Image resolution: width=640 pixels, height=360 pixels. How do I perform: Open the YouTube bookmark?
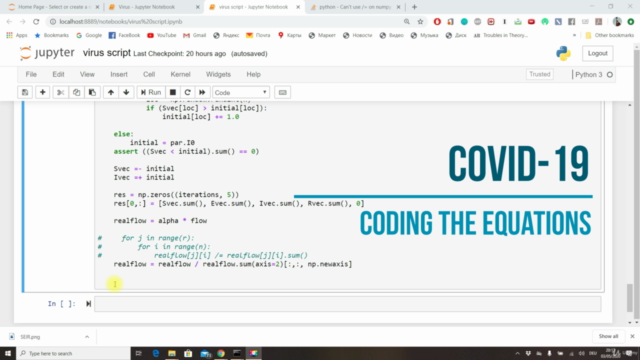tap(162, 36)
